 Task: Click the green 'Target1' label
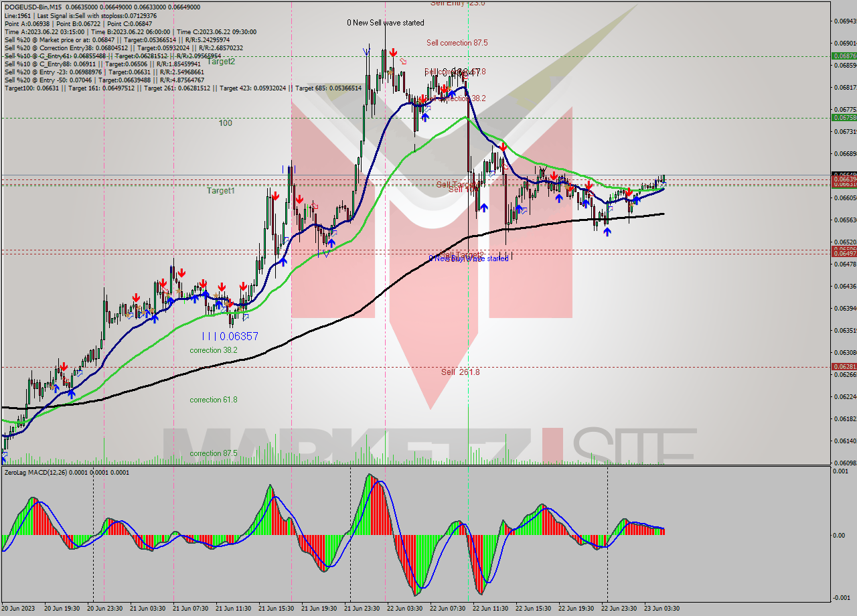221,191
